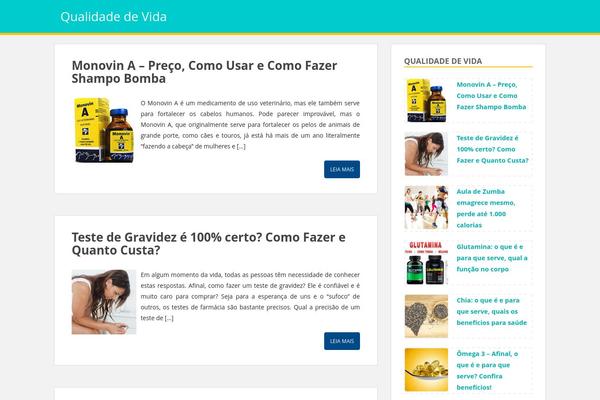This screenshot has height=400, width=600.
Task: Open the Teste de Gravidez article headline
Action: click(x=209, y=244)
